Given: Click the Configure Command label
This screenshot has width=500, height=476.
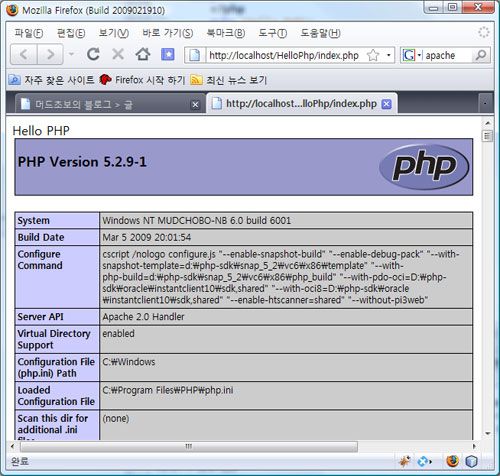Looking at the screenshot, I should coord(40,260).
